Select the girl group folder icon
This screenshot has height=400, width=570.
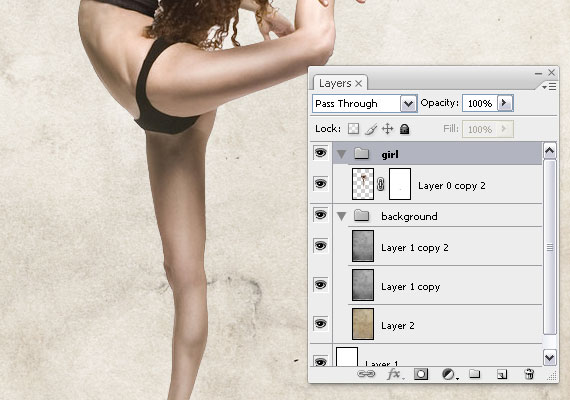point(362,153)
